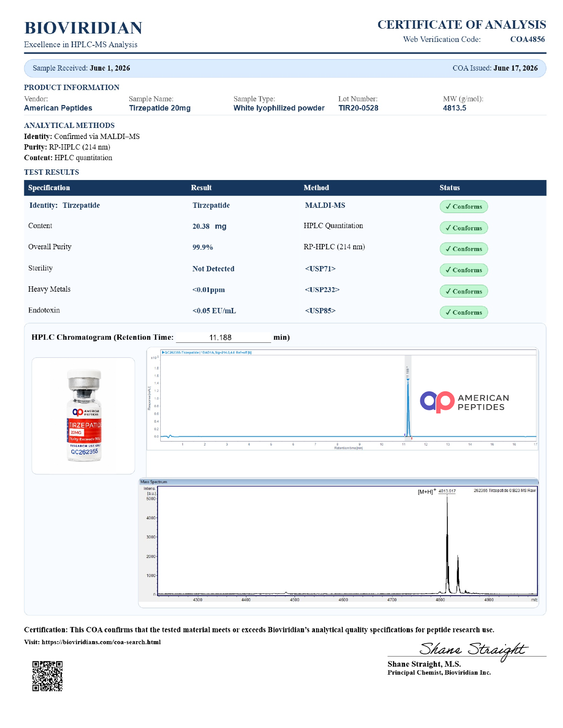The height and width of the screenshot is (728, 563).
Task: Click the Conforms badge in Endotoxin row
Action: point(464,312)
